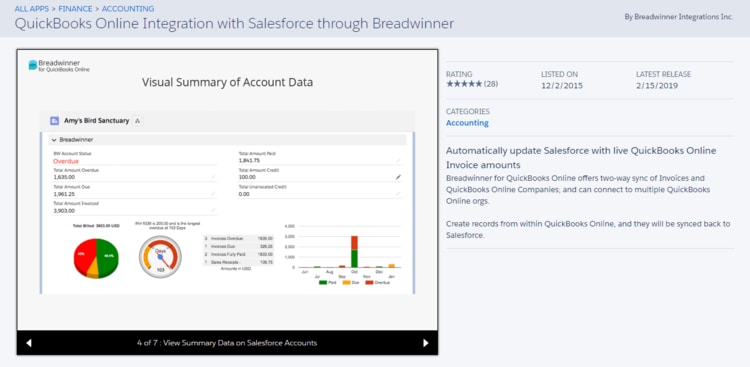This screenshot has height=367, width=750.
Task: Click the By Breadwinner Integrations Inc. text
Action: pyautogui.click(x=679, y=17)
